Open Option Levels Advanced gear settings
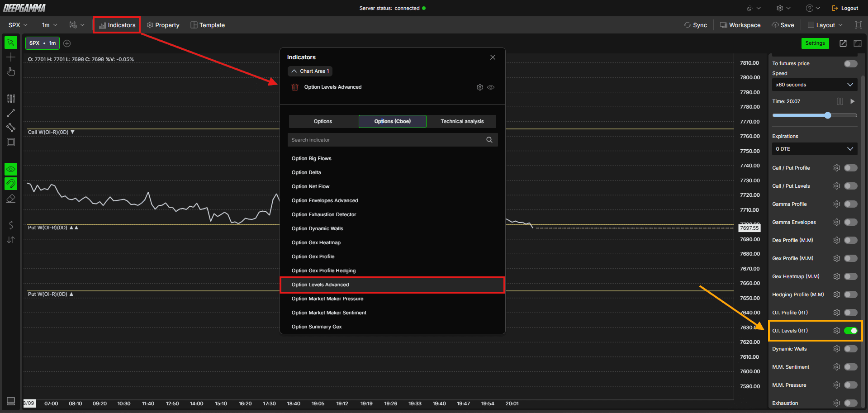Viewport: 868px width, 413px height. 480,87
